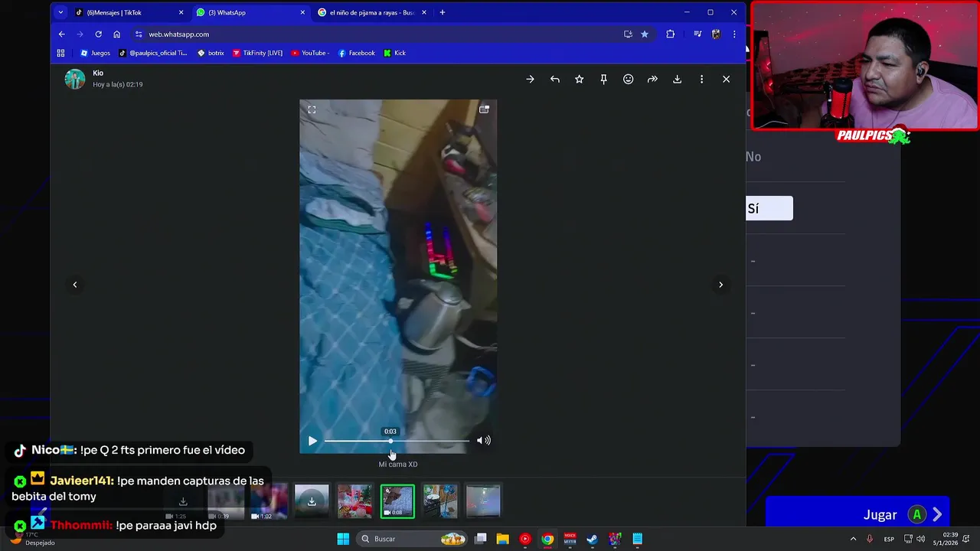Enter fullscreen mode on the video

(312, 109)
